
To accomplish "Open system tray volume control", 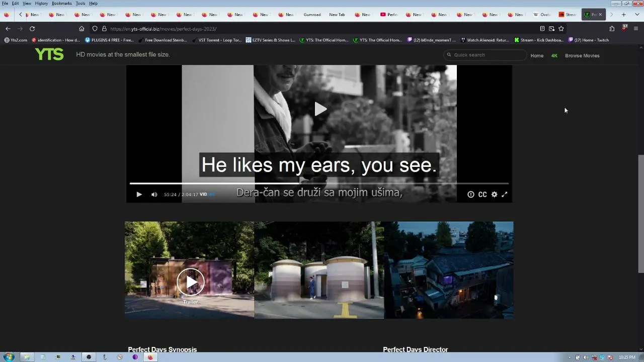I will click(585, 357).
